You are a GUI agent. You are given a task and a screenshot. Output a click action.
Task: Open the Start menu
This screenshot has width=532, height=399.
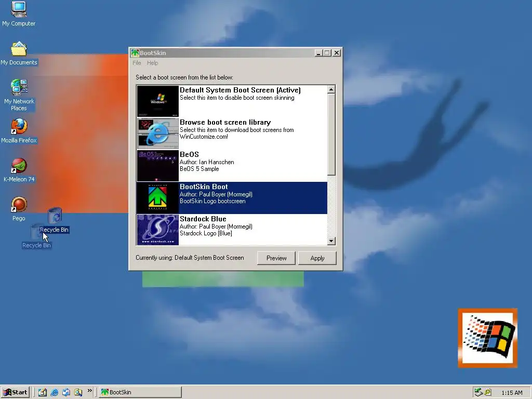15,392
